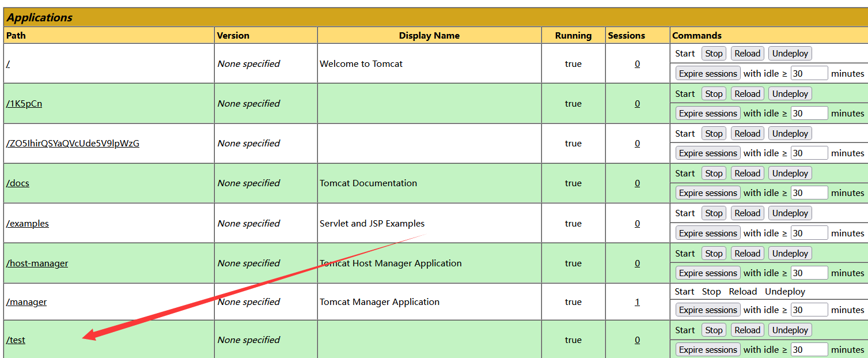
Task: Open the /ZO5IhirQSYaQVcUde5V9lpWzG path link
Action: pos(73,144)
